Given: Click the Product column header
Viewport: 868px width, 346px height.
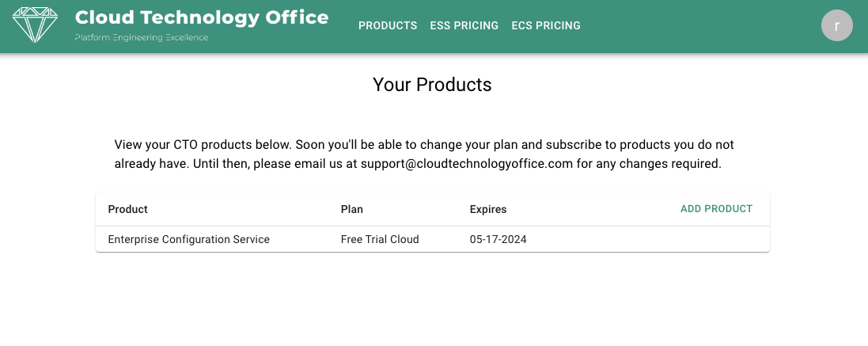Looking at the screenshot, I should [128, 209].
